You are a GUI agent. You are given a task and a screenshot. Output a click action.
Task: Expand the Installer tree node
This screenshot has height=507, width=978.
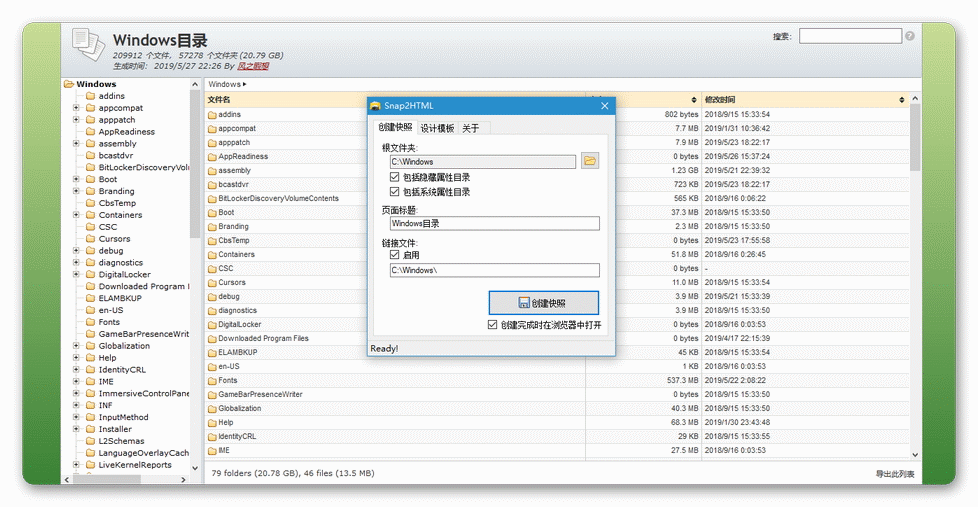76,428
